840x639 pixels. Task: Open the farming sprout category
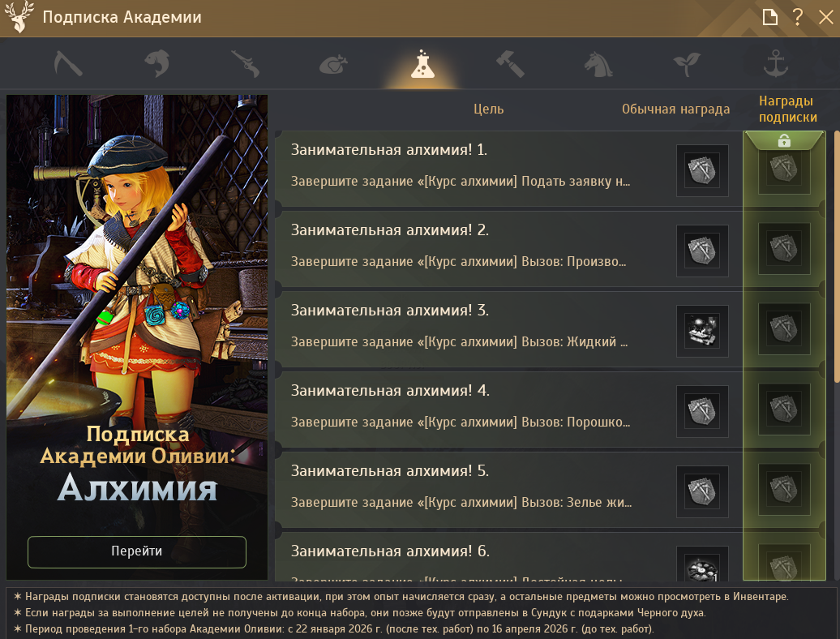[x=687, y=64]
